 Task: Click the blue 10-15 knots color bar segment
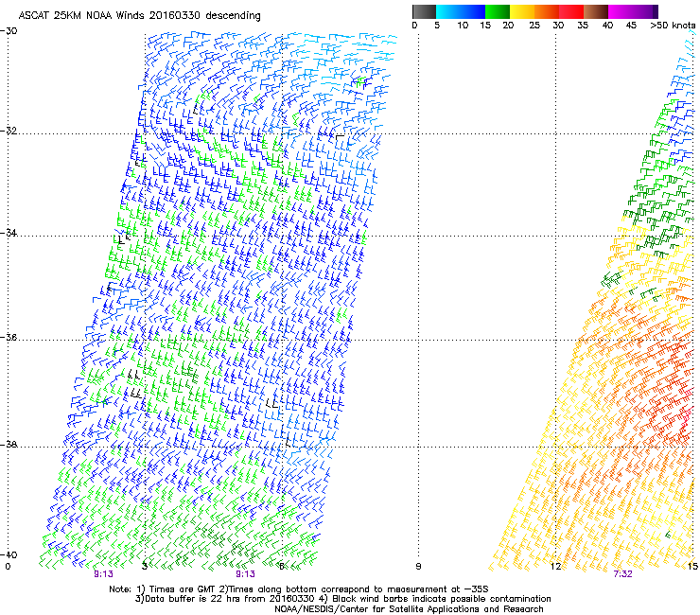pos(473,11)
